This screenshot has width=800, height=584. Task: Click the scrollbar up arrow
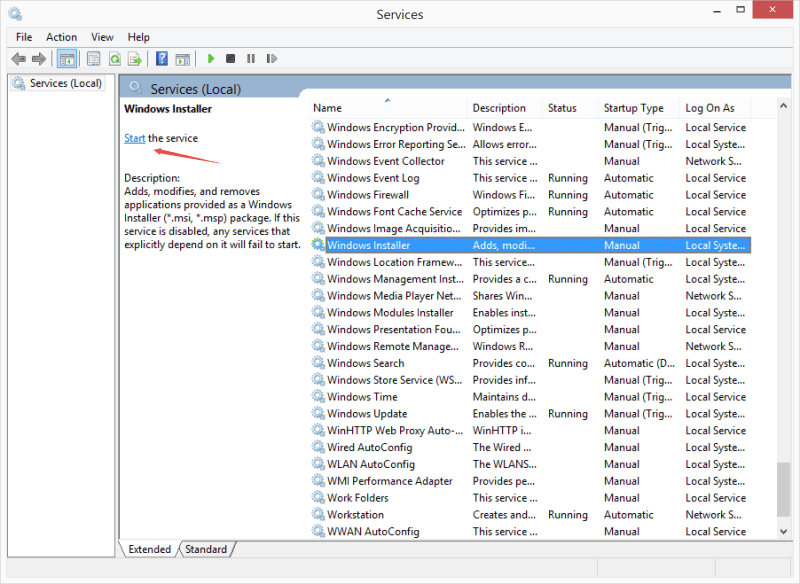[x=783, y=106]
